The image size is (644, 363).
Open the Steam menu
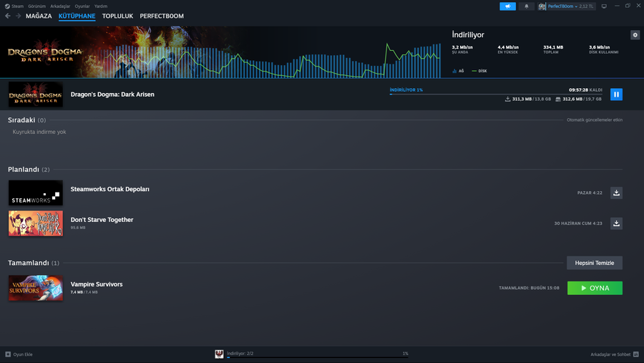tap(17, 6)
